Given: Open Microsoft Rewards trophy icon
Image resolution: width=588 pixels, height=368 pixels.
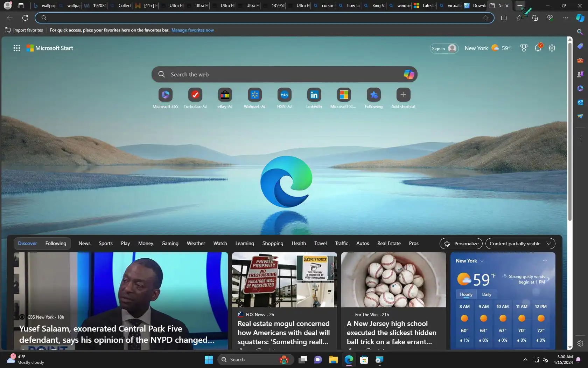Looking at the screenshot, I should click(x=524, y=48).
